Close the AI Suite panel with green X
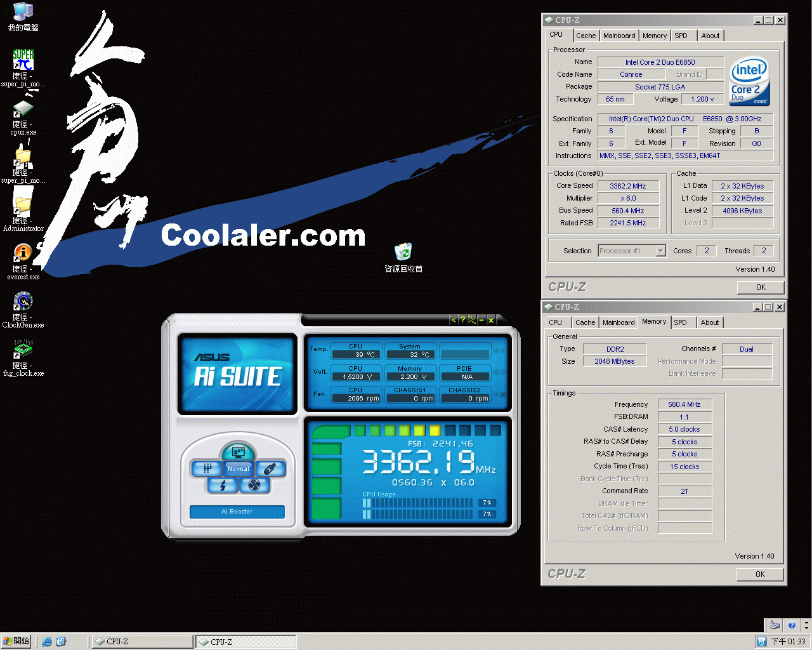Viewport: 812px width, 650px height. pyautogui.click(x=491, y=320)
